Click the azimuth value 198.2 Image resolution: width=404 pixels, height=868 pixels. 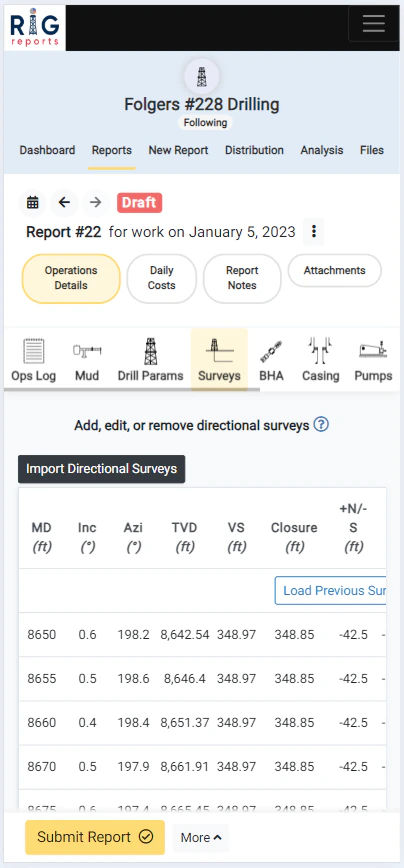133,634
